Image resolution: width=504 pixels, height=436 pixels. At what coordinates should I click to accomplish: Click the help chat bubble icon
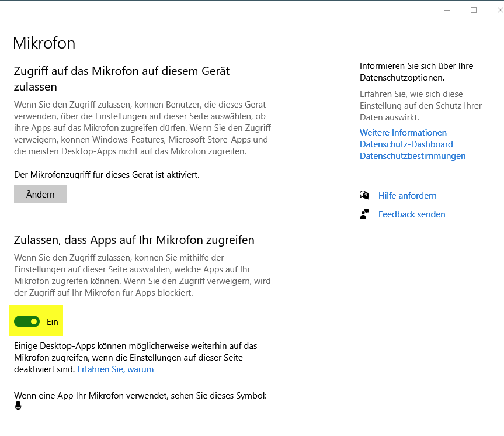click(x=364, y=195)
